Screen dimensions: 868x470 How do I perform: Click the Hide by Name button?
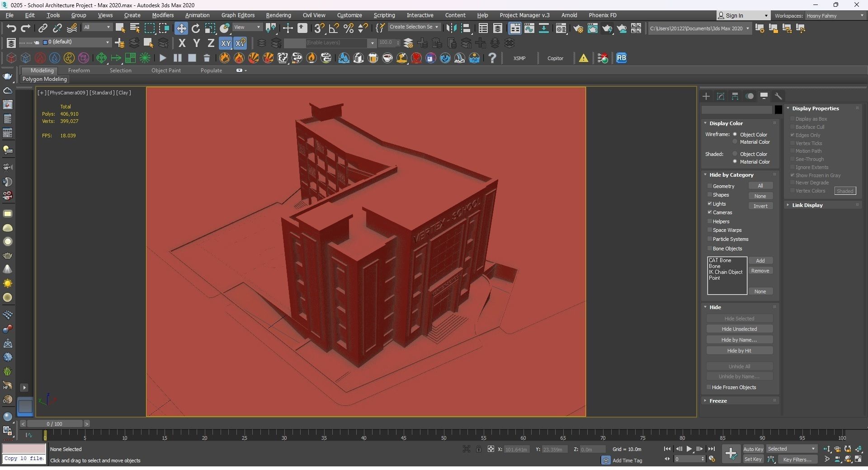[x=739, y=340]
